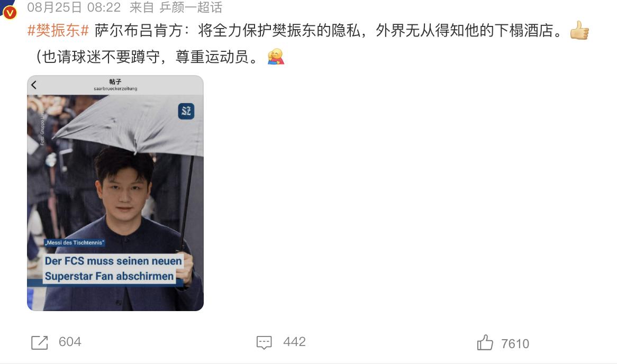Image resolution: width=617 pixels, height=364 pixels.
Task: Click the comment count 442
Action: click(x=294, y=342)
